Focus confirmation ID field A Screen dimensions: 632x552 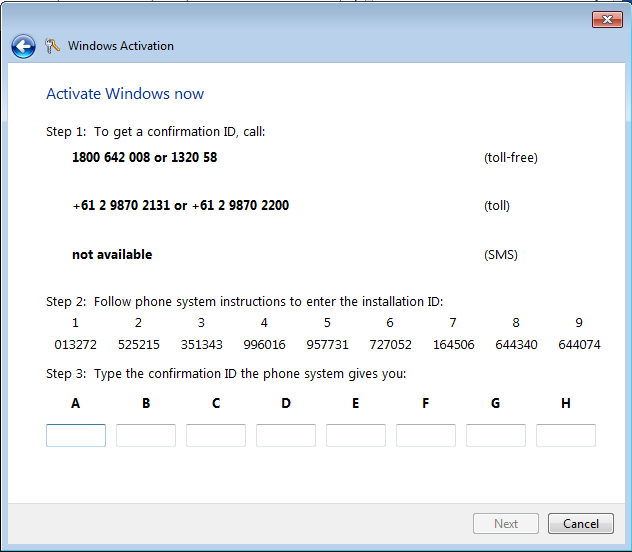[76, 435]
